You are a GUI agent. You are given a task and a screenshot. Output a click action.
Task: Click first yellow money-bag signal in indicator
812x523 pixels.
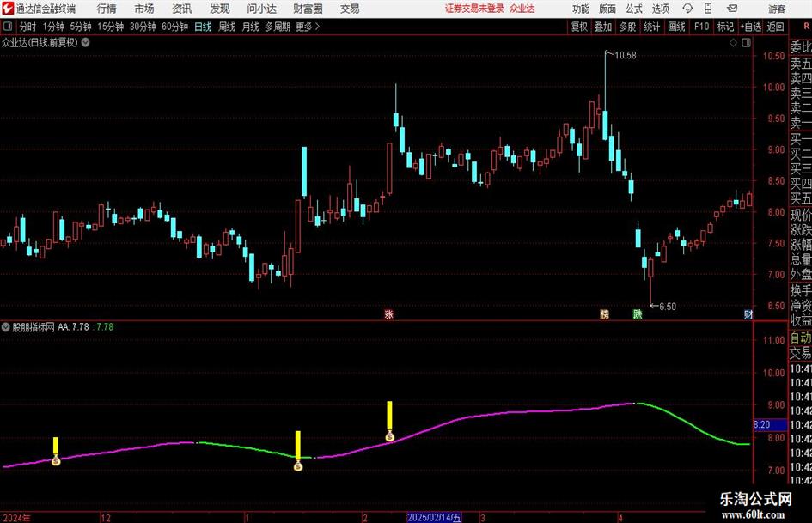56,459
